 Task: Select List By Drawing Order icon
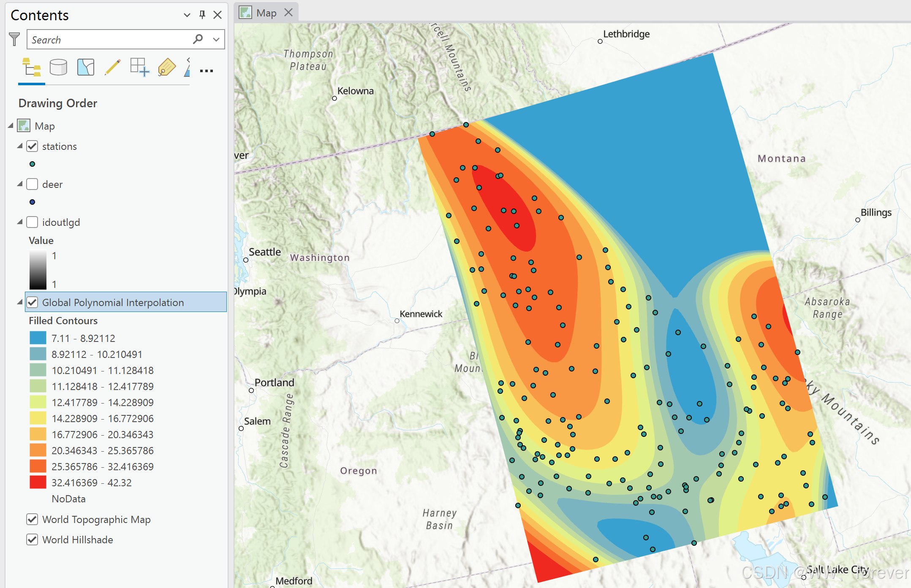[x=32, y=68]
